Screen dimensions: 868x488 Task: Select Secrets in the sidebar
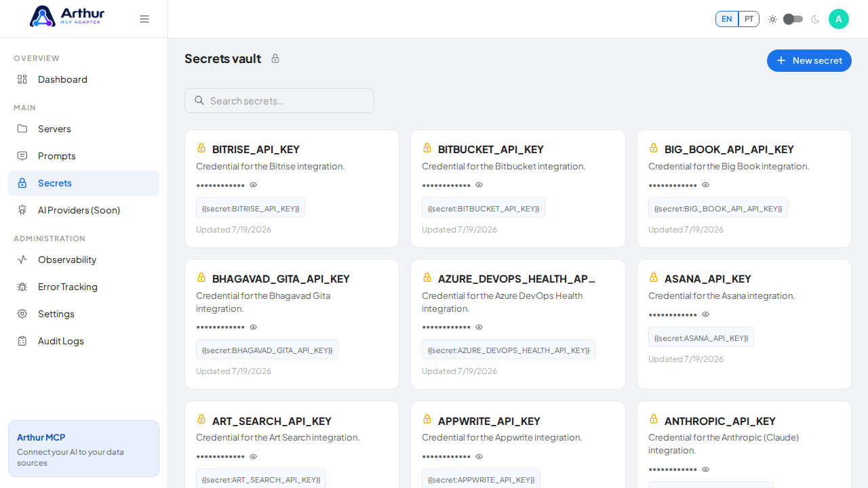pyautogui.click(x=83, y=183)
